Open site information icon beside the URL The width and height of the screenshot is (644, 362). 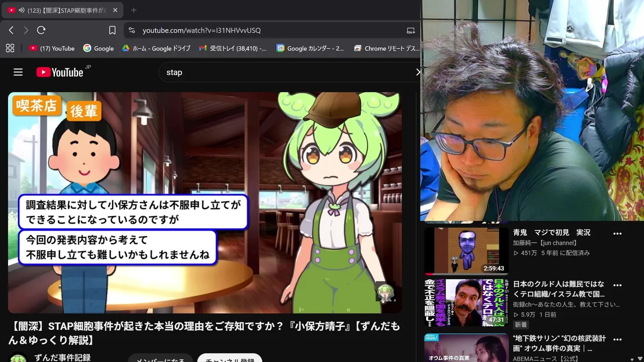click(132, 30)
